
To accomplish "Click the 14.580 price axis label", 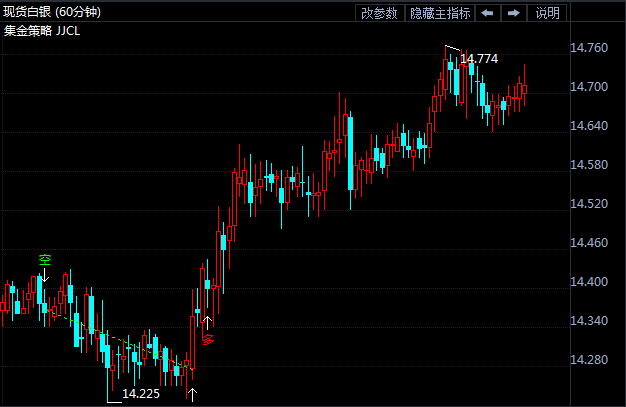I will point(589,165).
